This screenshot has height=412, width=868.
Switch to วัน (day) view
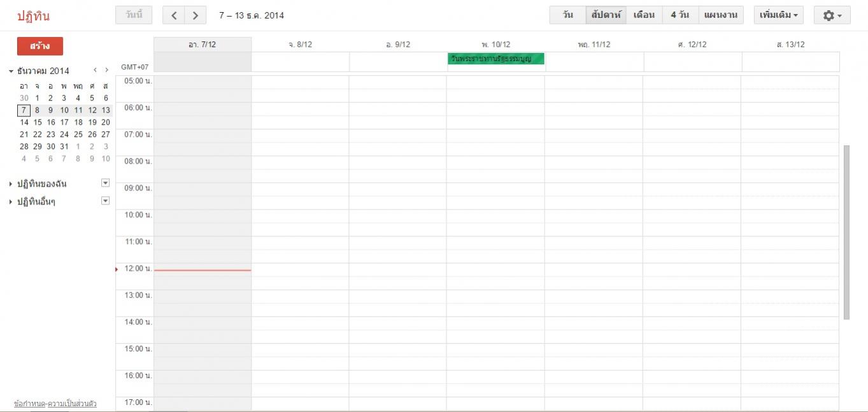(x=567, y=15)
